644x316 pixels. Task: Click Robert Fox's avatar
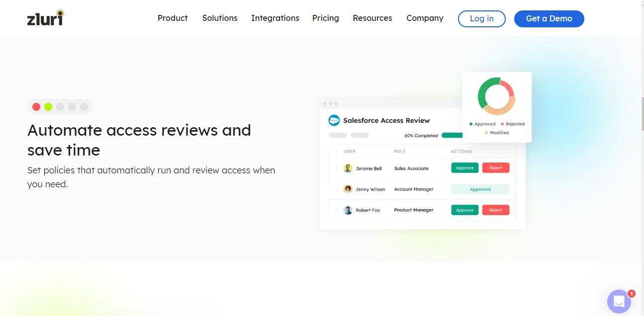coord(348,210)
